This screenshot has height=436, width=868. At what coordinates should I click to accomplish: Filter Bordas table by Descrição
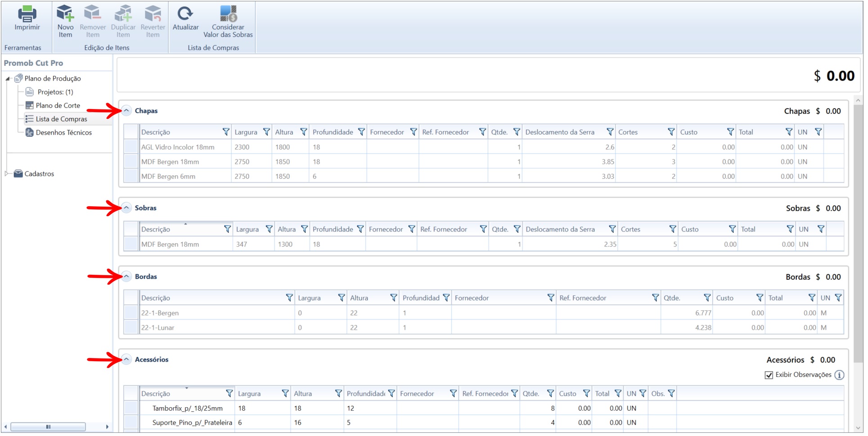[289, 298]
